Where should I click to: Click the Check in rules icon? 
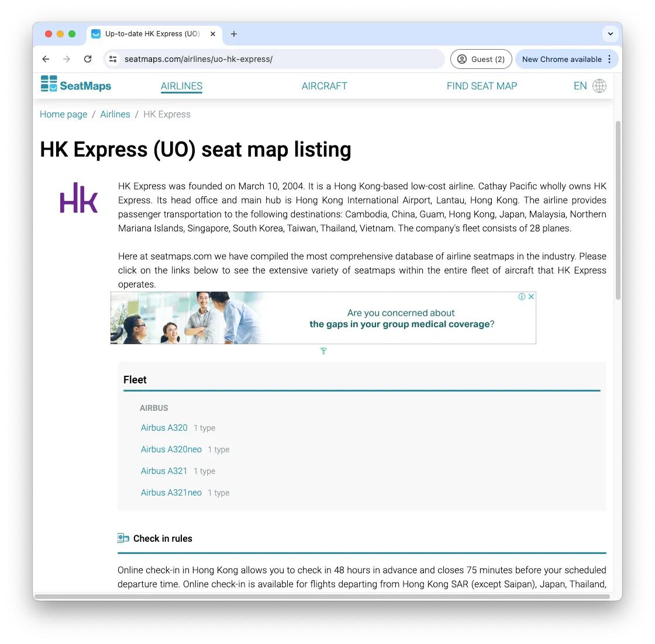tap(123, 538)
